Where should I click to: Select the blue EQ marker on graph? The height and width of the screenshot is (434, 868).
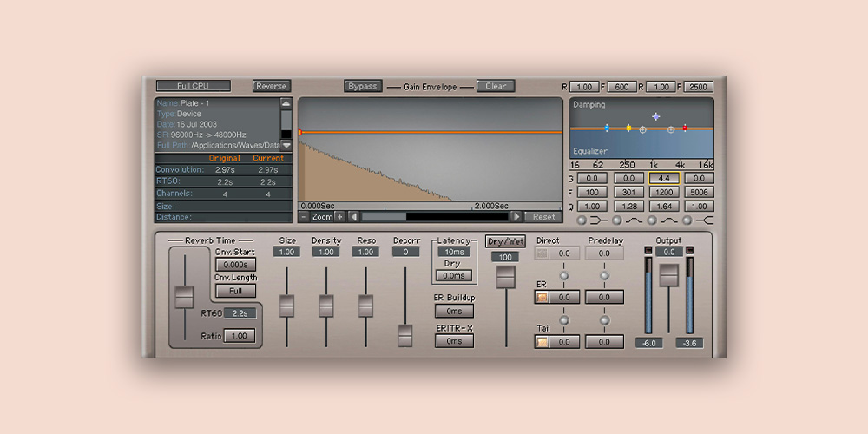(607, 128)
